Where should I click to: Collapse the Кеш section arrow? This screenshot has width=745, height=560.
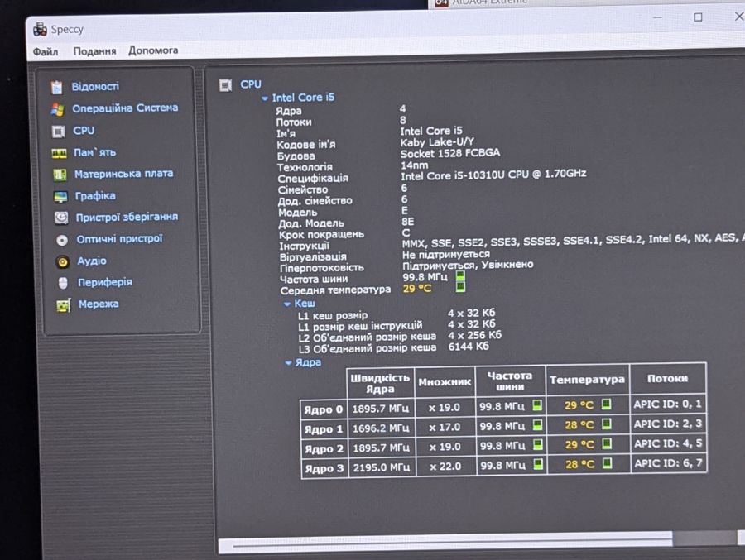287,304
